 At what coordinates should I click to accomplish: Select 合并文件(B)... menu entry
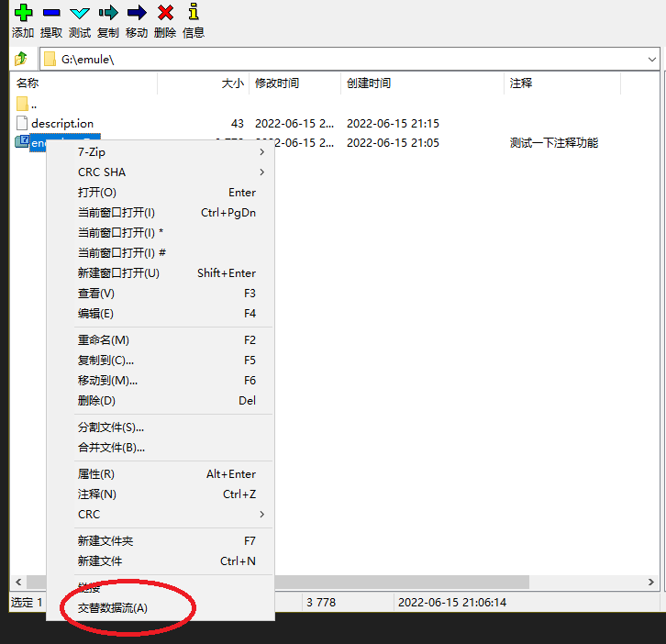coord(161,448)
